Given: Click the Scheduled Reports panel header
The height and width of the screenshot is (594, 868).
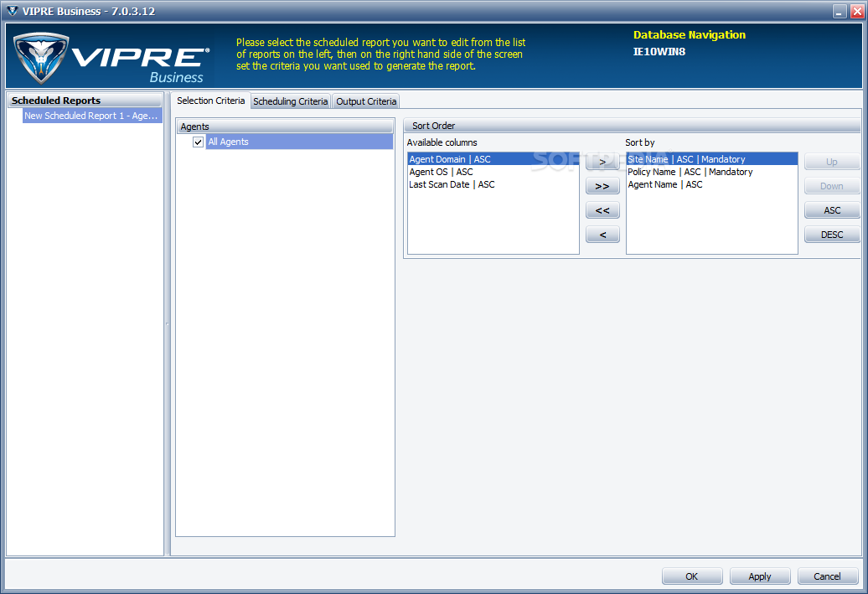Looking at the screenshot, I should [85, 101].
